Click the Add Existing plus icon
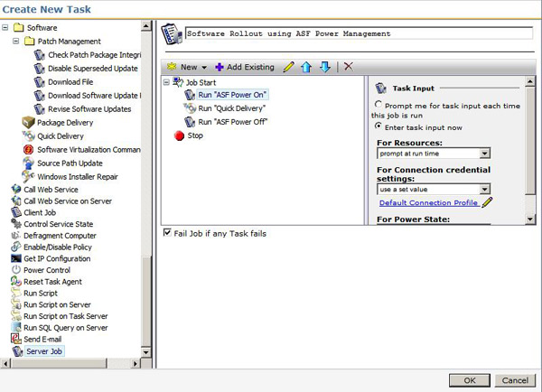 (220, 67)
